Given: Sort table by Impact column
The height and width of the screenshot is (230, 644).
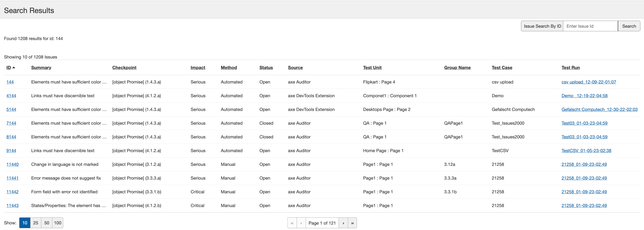Looking at the screenshot, I should [198, 68].
